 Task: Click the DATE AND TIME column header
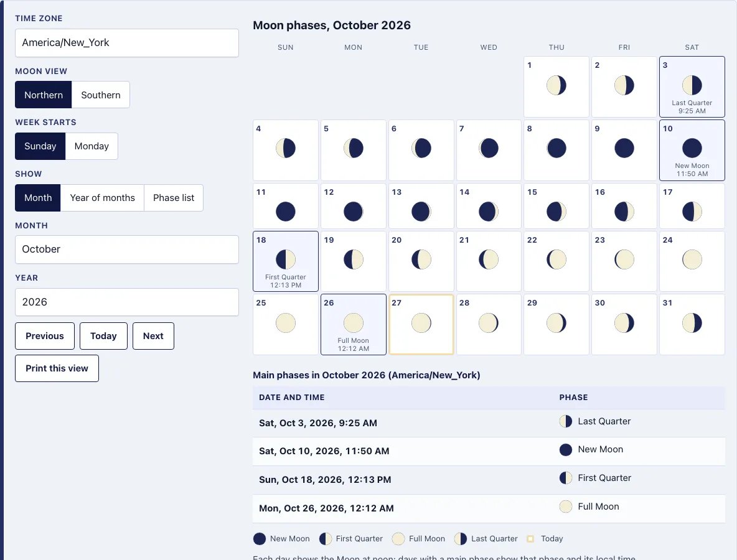click(291, 398)
